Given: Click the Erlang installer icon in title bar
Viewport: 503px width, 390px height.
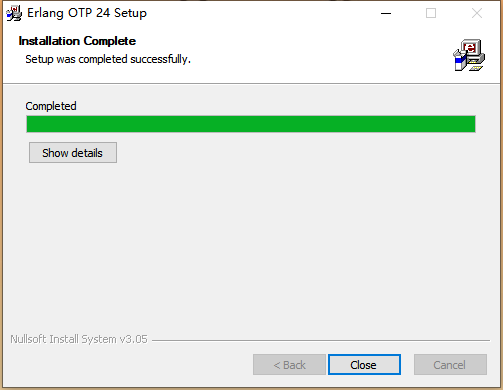Looking at the screenshot, I should pos(14,13).
